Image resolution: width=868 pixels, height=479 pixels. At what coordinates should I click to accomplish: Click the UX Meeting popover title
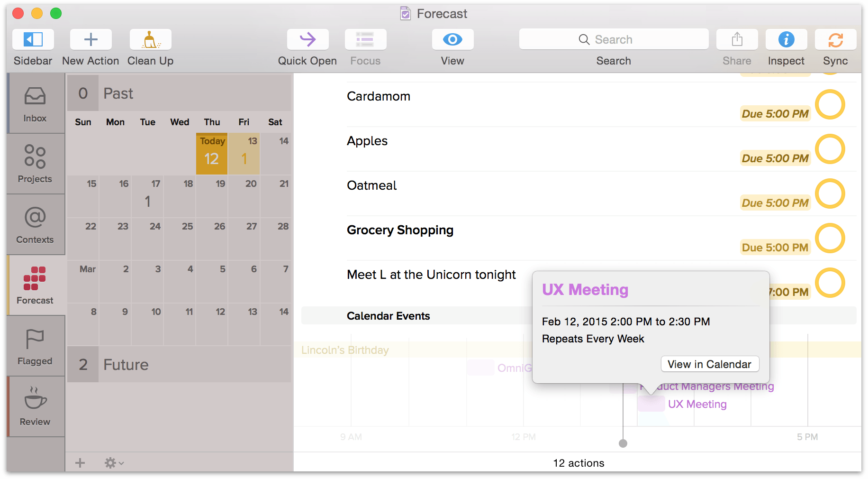point(585,289)
